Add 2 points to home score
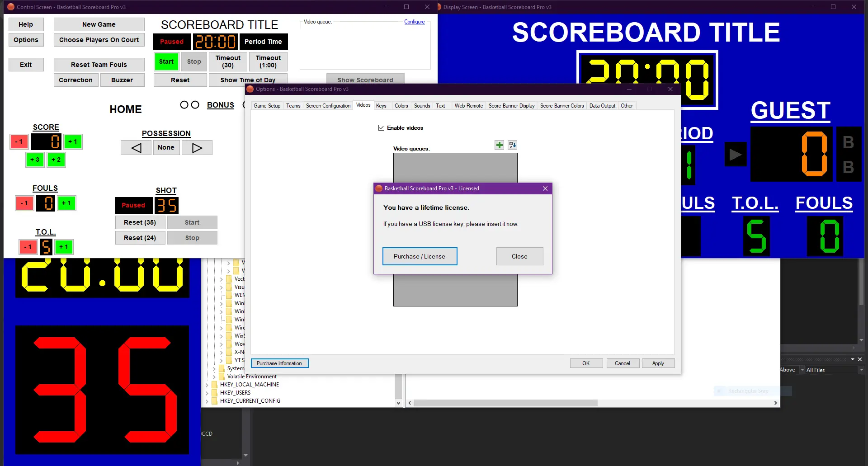 (x=56, y=160)
